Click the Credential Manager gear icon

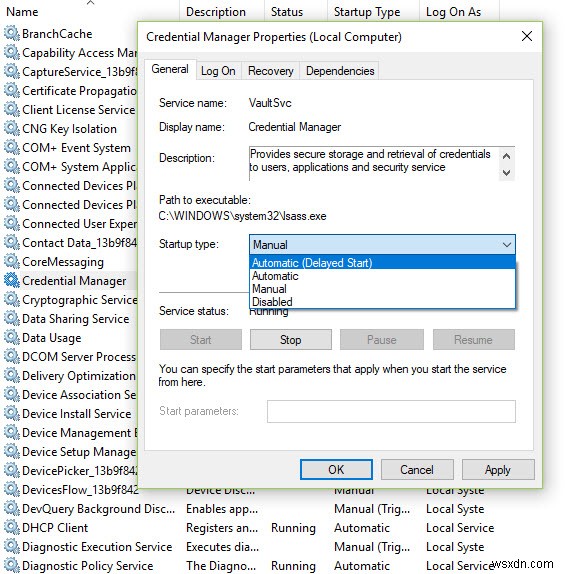point(12,280)
